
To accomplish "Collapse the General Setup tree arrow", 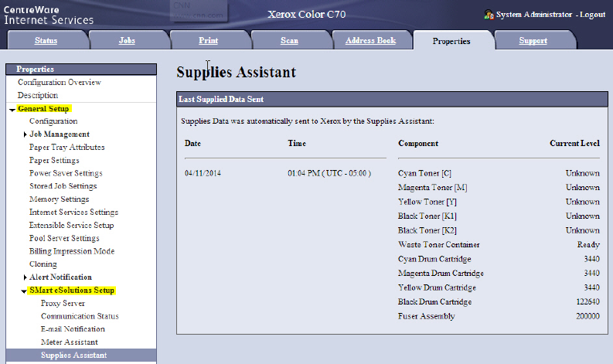I will pyautogui.click(x=12, y=110).
